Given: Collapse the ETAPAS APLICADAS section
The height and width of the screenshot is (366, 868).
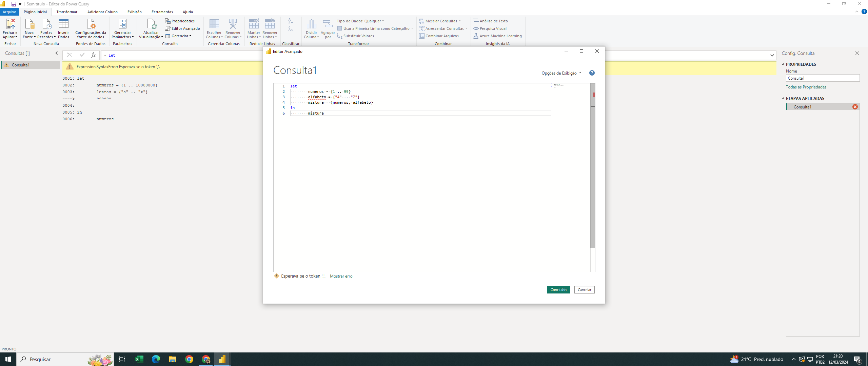Looking at the screenshot, I should 783,98.
